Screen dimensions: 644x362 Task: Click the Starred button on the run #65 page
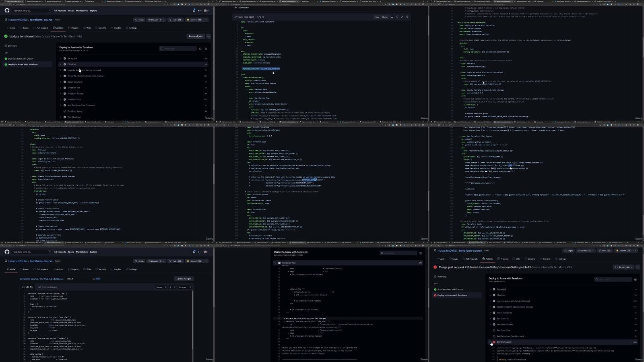(624, 250)
